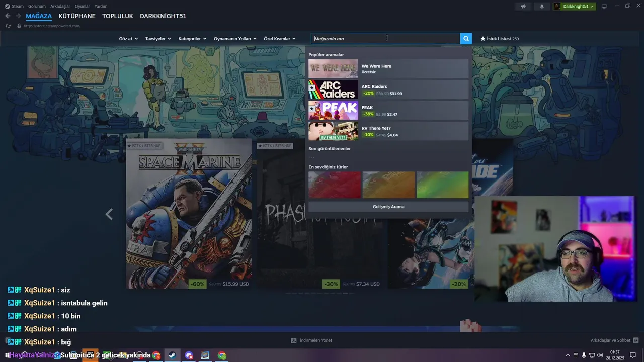
Task: Select PEAK search suggestion
Action: 388,110
